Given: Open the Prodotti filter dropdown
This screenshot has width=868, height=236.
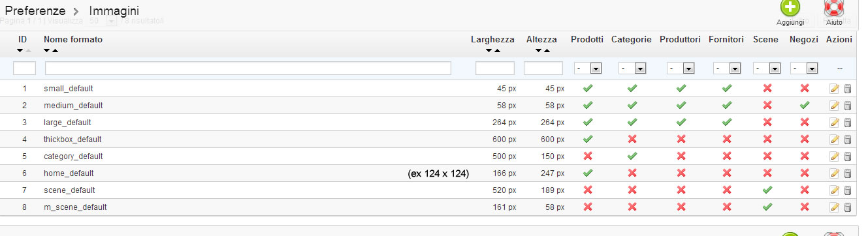Looking at the screenshot, I should click(587, 68).
